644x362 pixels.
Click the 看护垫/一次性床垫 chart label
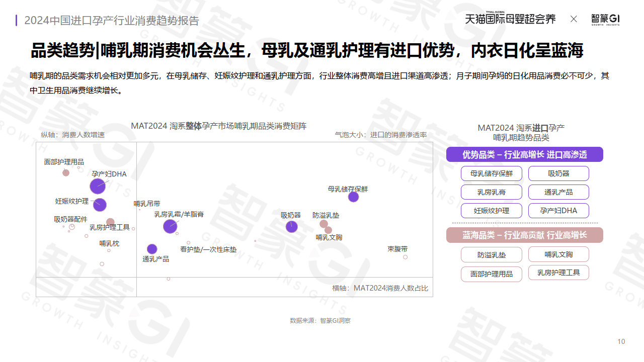(x=208, y=249)
